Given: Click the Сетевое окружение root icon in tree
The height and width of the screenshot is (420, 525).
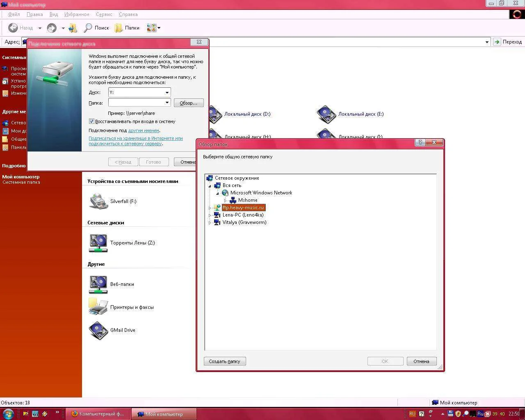Looking at the screenshot, I should pos(210,178).
